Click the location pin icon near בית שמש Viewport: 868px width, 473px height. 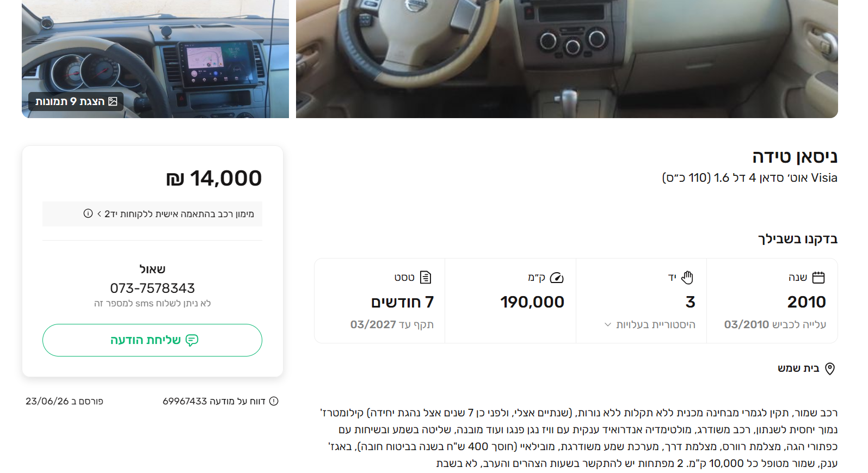[x=830, y=368]
